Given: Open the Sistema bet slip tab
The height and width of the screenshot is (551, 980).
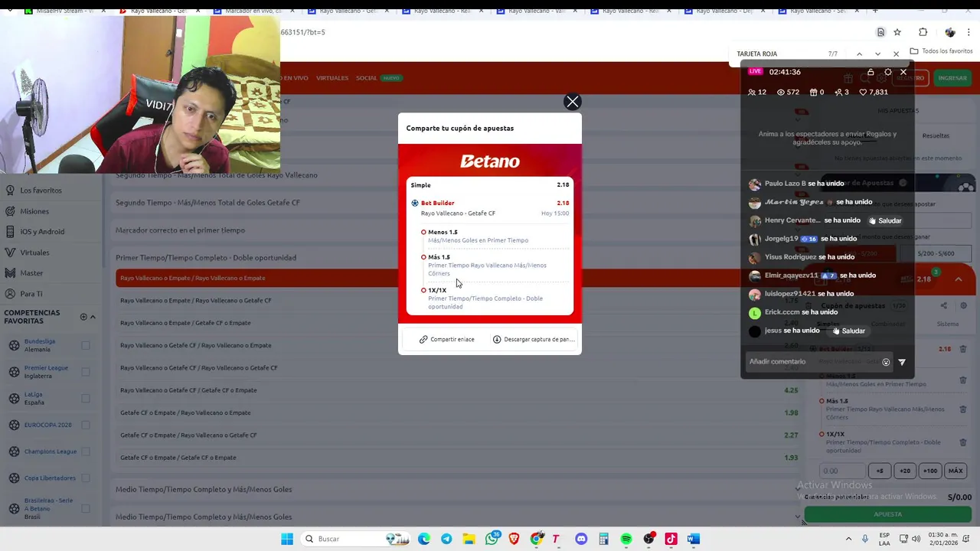Looking at the screenshot, I should tap(948, 324).
